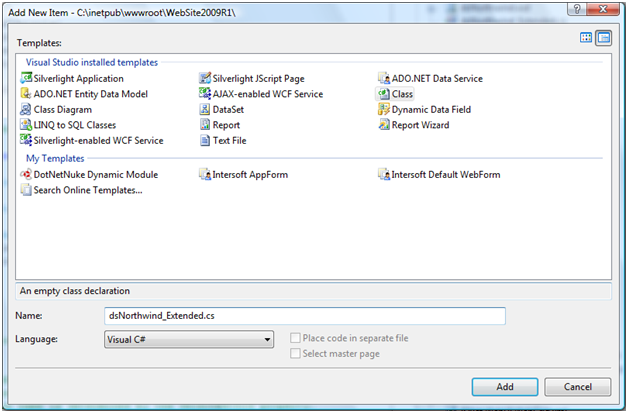Select the Silverlight JScript Page icon
The width and height of the screenshot is (628, 413).
pos(205,78)
